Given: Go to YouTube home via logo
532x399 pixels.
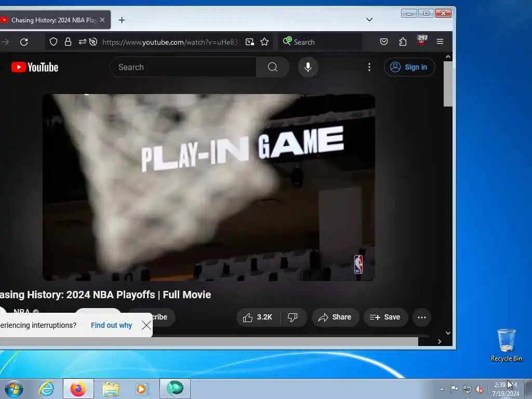Looking at the screenshot, I should [35, 67].
